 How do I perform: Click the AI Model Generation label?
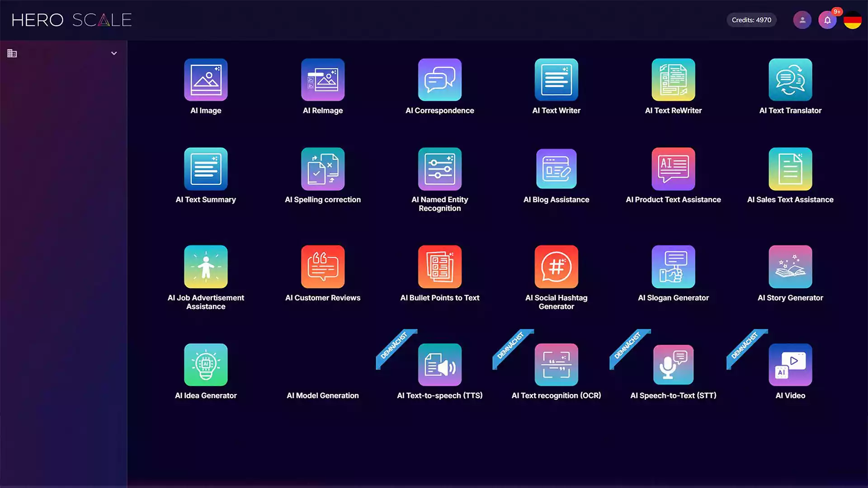tap(323, 395)
